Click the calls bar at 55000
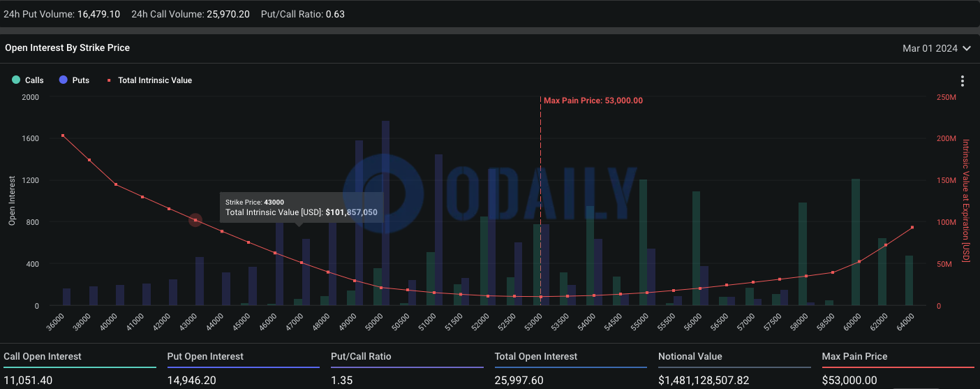Viewport: 980px width, 389px height. coord(643,242)
